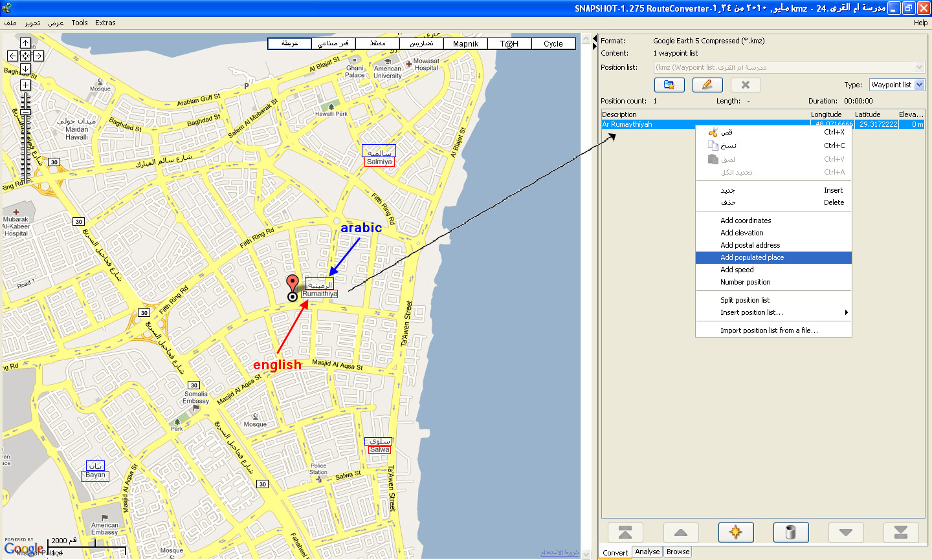Screen dimensions: 932x560
Task: Switch map view to Mapnik
Action: [465, 44]
